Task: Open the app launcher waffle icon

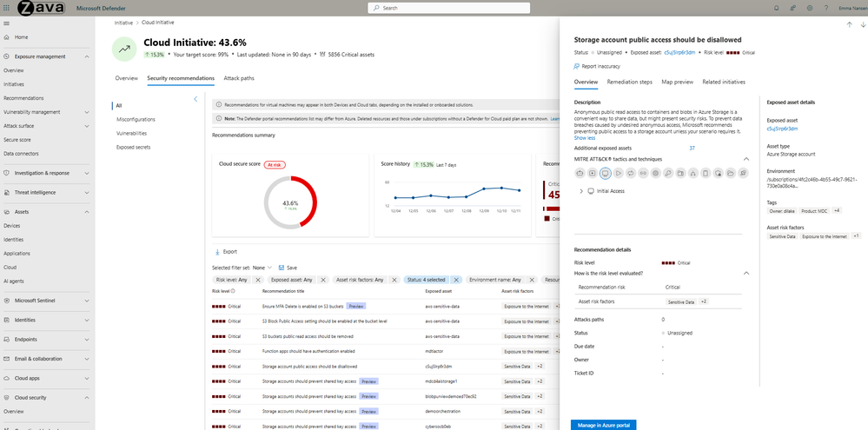Action: 7,8
